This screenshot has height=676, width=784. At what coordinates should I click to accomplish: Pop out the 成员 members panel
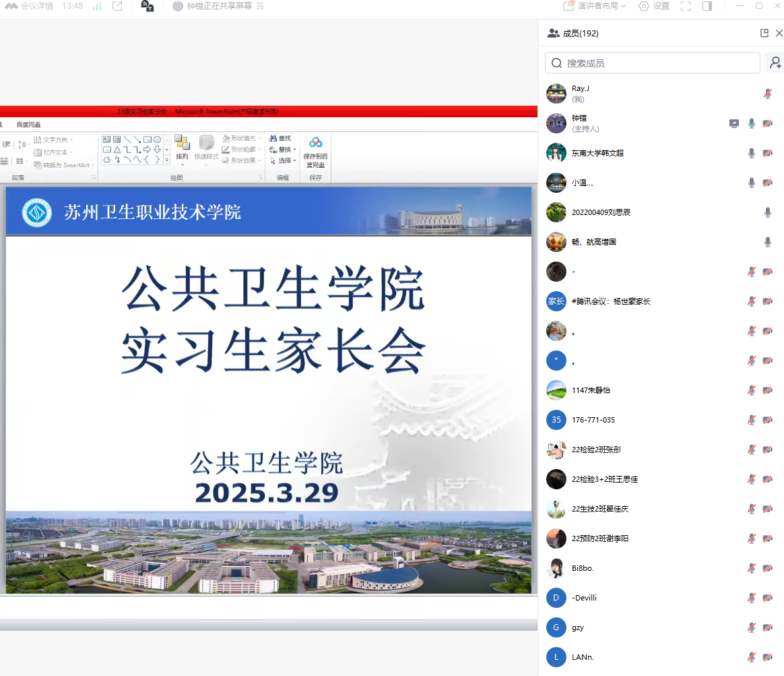764,33
